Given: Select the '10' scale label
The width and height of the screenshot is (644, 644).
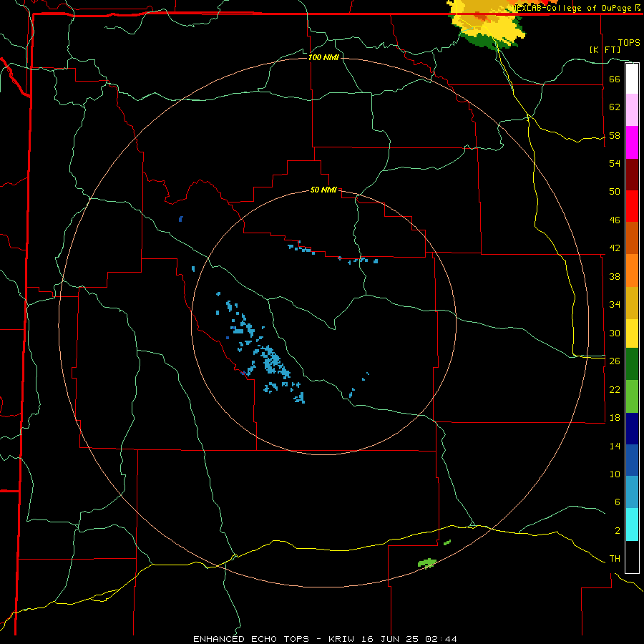Looking at the screenshot, I should coord(615,474).
